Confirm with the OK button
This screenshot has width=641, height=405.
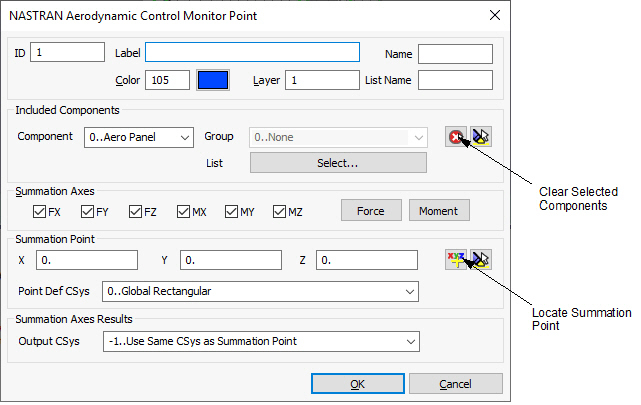pyautogui.click(x=358, y=384)
